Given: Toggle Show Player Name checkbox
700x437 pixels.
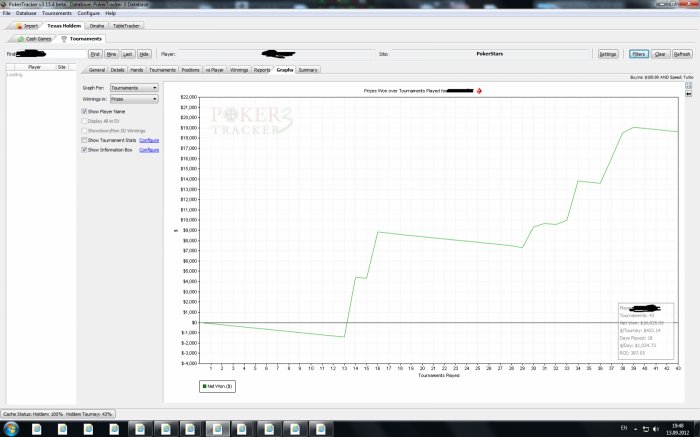Looking at the screenshot, I should (84, 111).
